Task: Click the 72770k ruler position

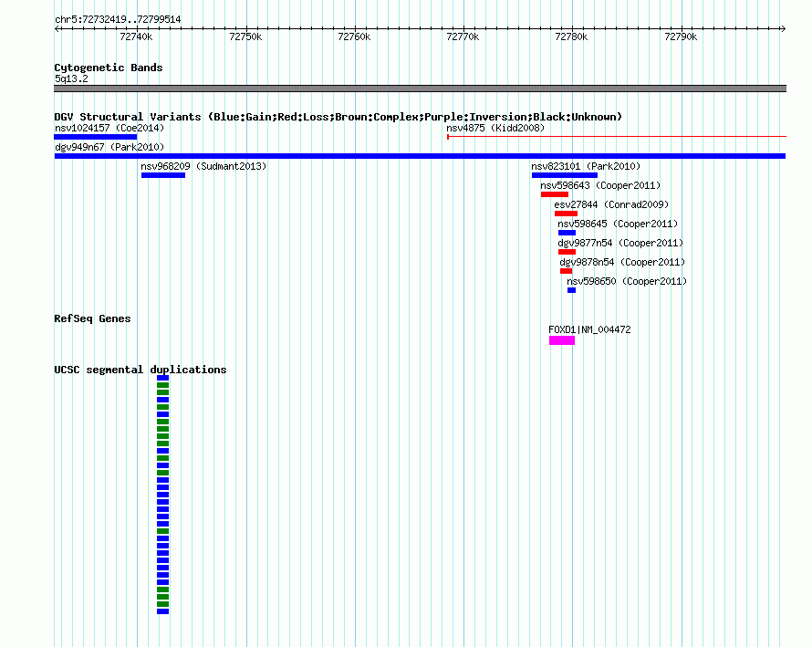Action: [x=463, y=37]
